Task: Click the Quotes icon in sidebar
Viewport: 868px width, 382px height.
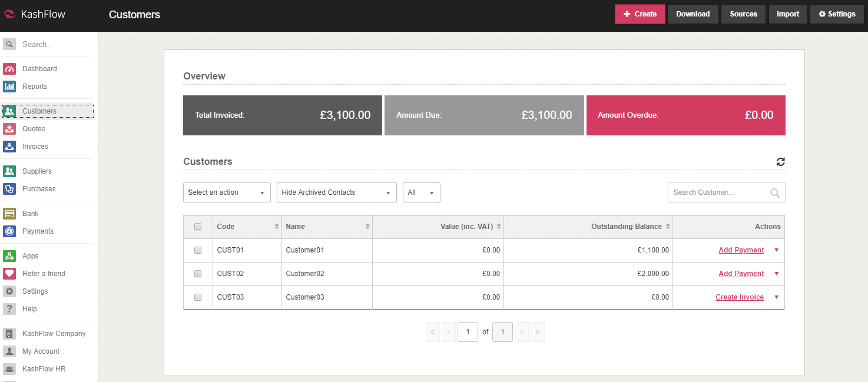Action: pyautogui.click(x=9, y=129)
